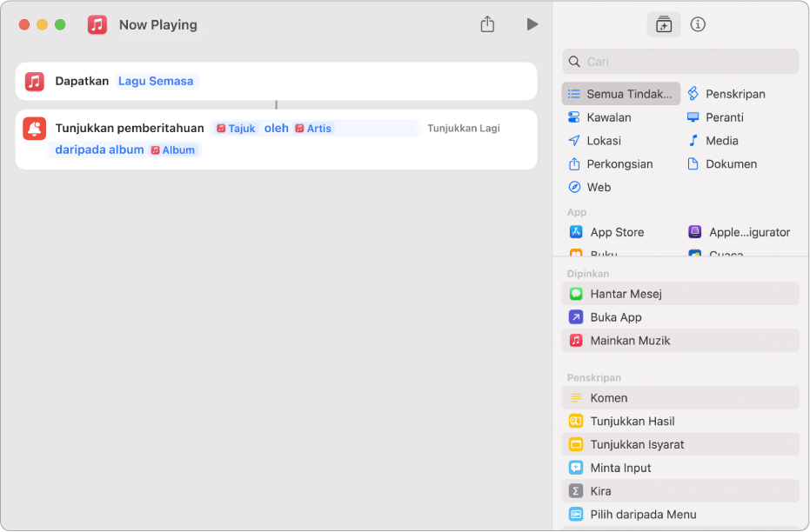
Task: Minimize window with yellow button
Action: click(43, 24)
